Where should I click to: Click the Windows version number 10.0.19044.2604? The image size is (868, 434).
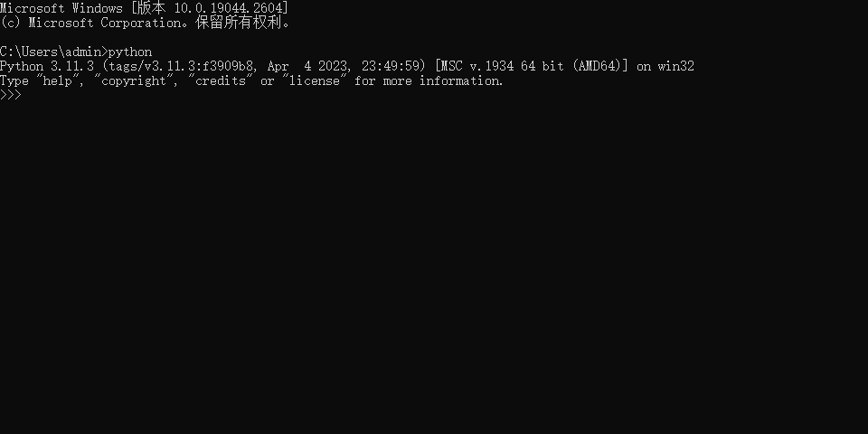(228, 9)
